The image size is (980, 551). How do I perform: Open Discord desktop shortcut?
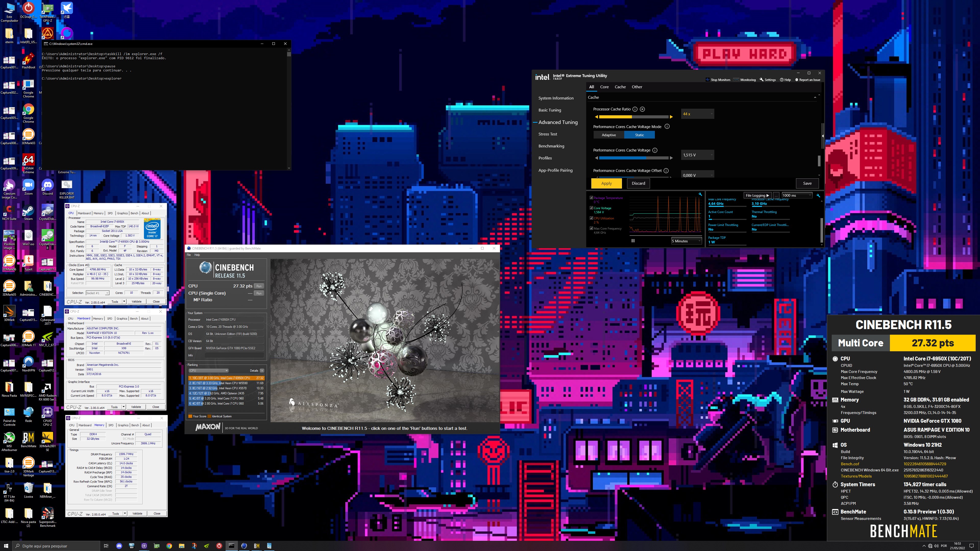47,187
